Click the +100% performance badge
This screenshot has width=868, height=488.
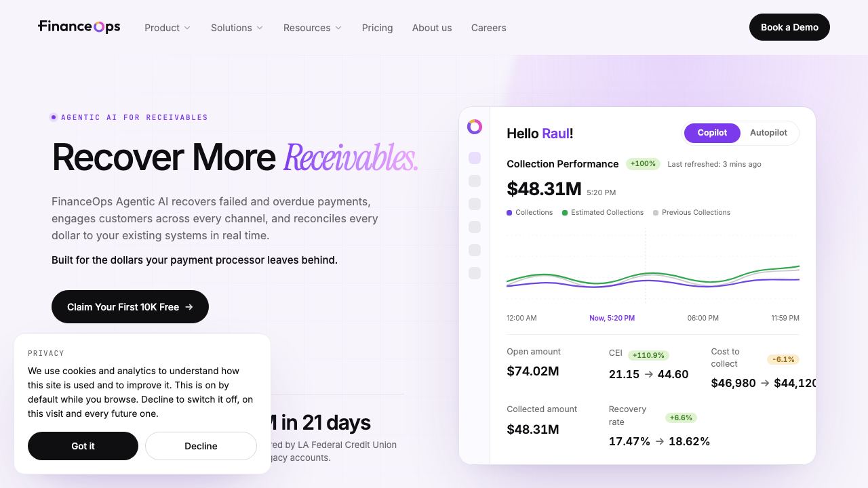643,164
